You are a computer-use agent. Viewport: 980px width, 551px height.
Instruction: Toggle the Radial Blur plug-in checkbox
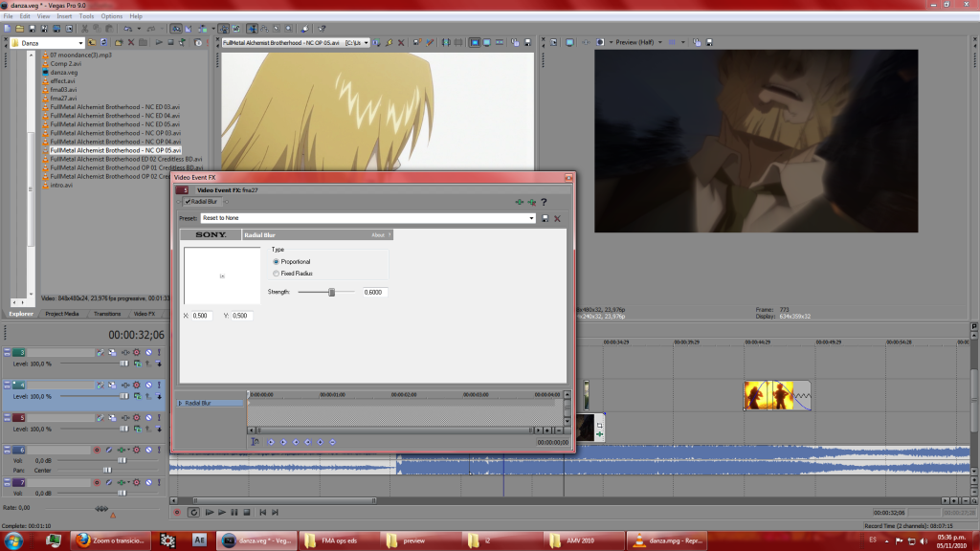(188, 202)
